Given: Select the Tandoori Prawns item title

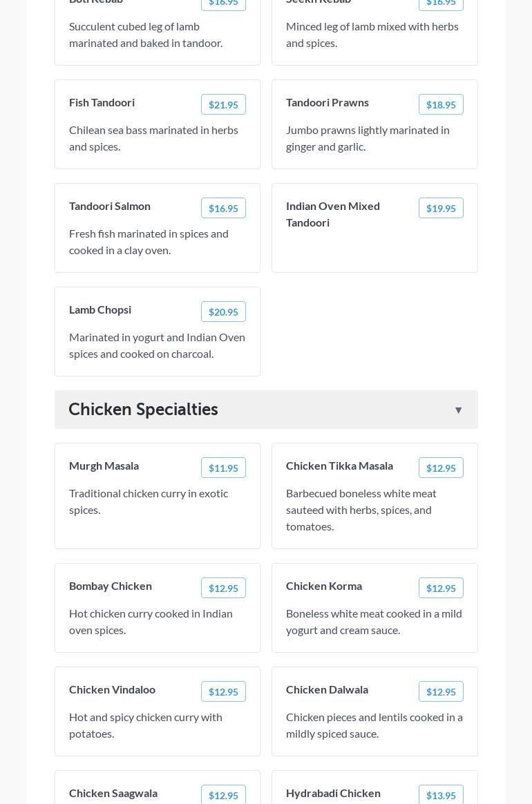Looking at the screenshot, I should [x=327, y=102].
